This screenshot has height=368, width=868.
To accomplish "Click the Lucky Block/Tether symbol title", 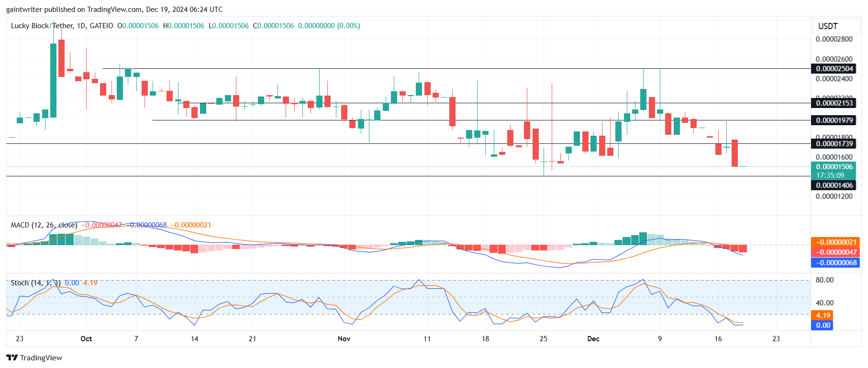I will tap(42, 26).
